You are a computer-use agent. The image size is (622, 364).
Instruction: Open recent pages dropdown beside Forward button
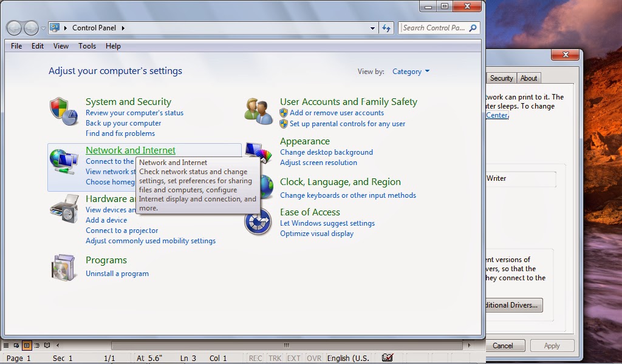43,28
